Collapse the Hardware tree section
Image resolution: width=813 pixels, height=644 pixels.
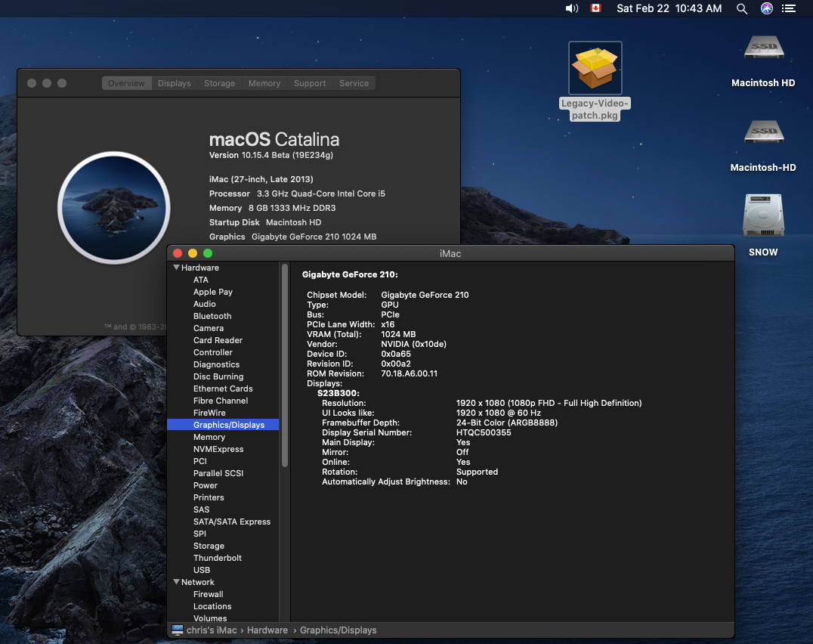click(176, 268)
